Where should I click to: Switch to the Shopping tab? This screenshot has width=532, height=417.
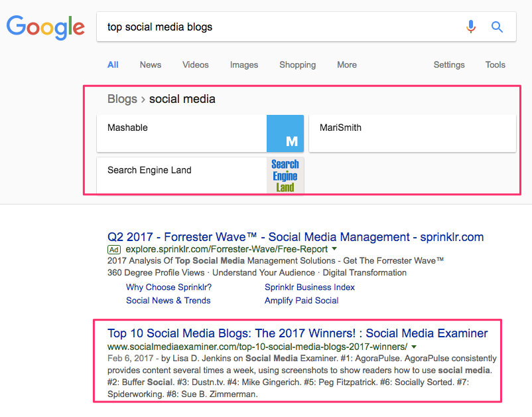coord(298,65)
